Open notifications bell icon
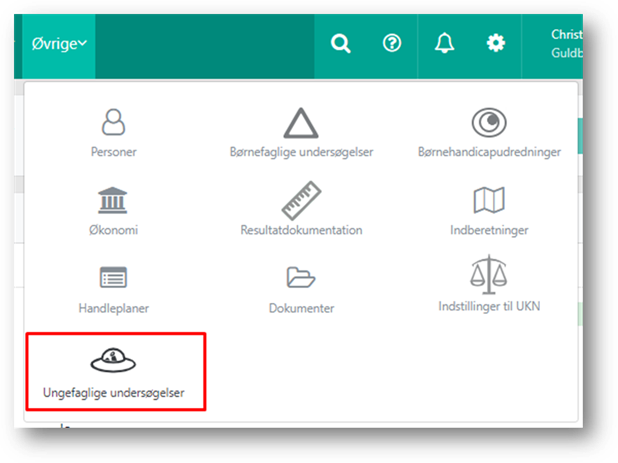Image resolution: width=618 pixels, height=463 pixels. point(444,43)
